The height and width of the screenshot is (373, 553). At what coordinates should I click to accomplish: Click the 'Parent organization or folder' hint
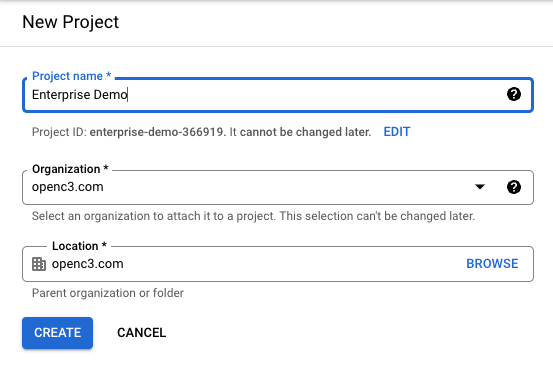coord(108,293)
